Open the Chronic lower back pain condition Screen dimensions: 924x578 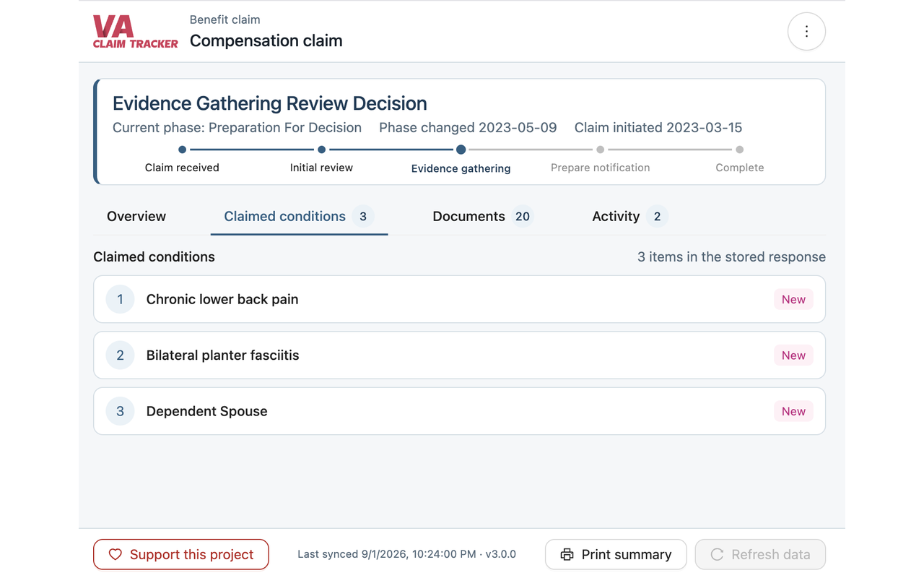pos(459,299)
